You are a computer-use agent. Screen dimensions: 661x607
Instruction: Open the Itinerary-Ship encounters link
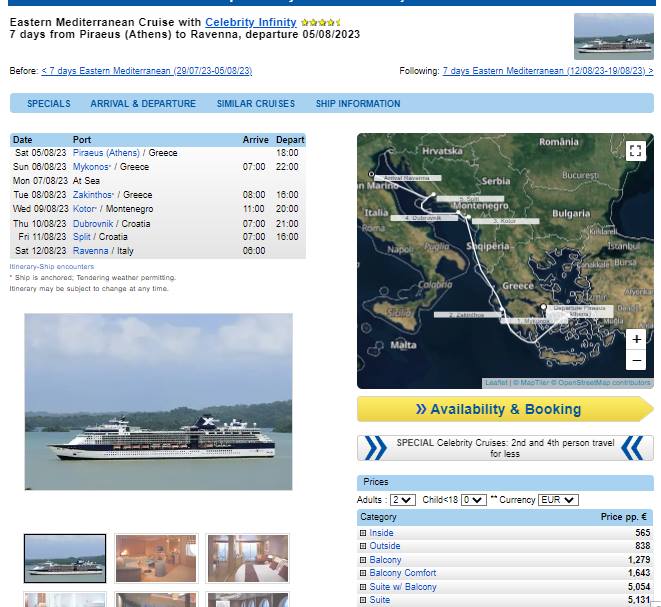pos(51,267)
